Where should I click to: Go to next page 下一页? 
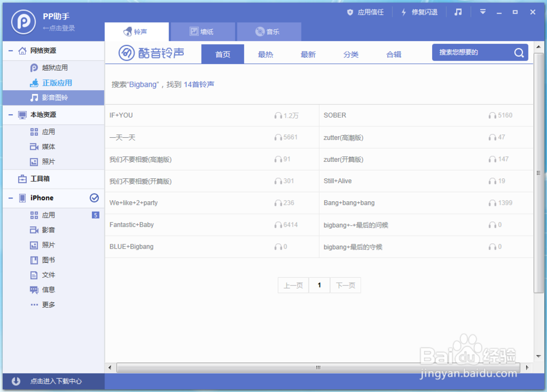coord(345,285)
